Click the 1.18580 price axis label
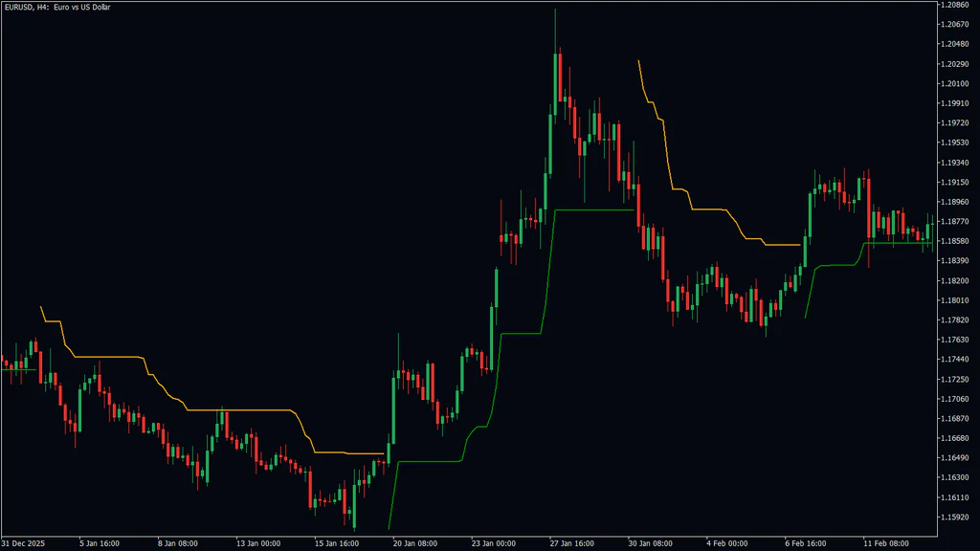The height and width of the screenshot is (551, 980). click(955, 241)
